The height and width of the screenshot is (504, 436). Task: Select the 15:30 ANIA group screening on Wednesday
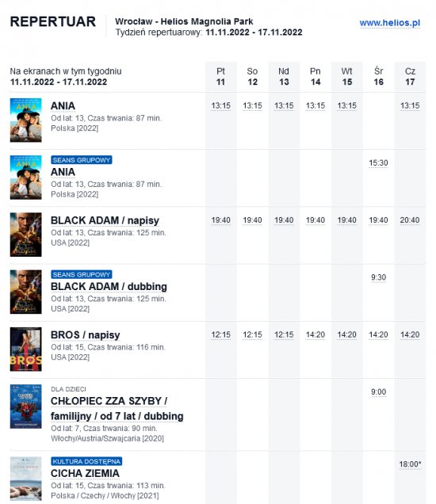coord(378,163)
